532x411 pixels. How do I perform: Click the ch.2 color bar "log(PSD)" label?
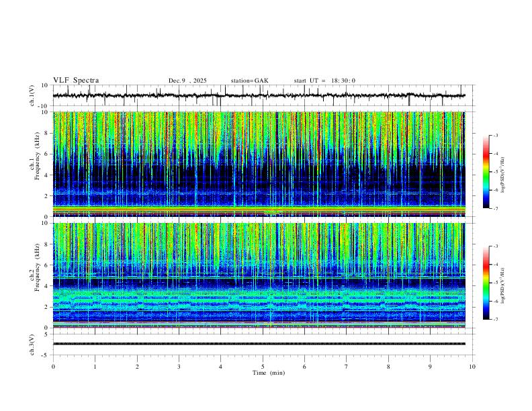[503, 285]
